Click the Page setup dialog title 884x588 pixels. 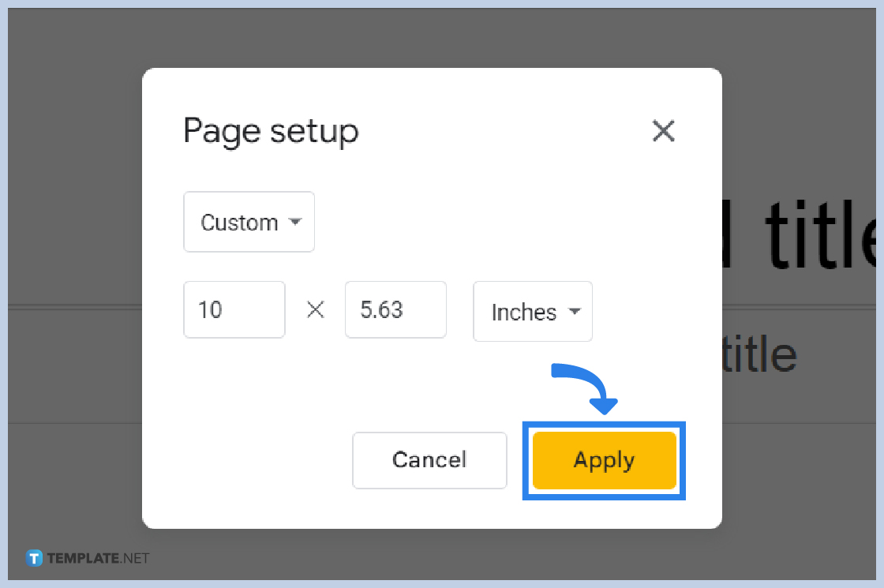coord(270,131)
